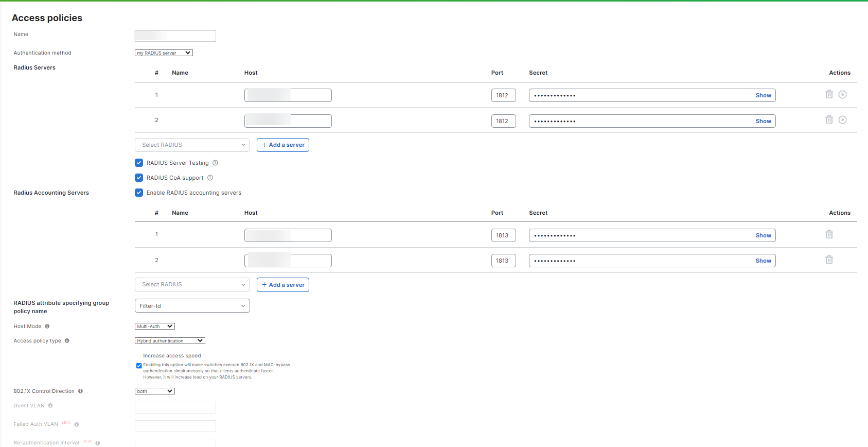Click Host field of accounting server 2

pyautogui.click(x=288, y=261)
